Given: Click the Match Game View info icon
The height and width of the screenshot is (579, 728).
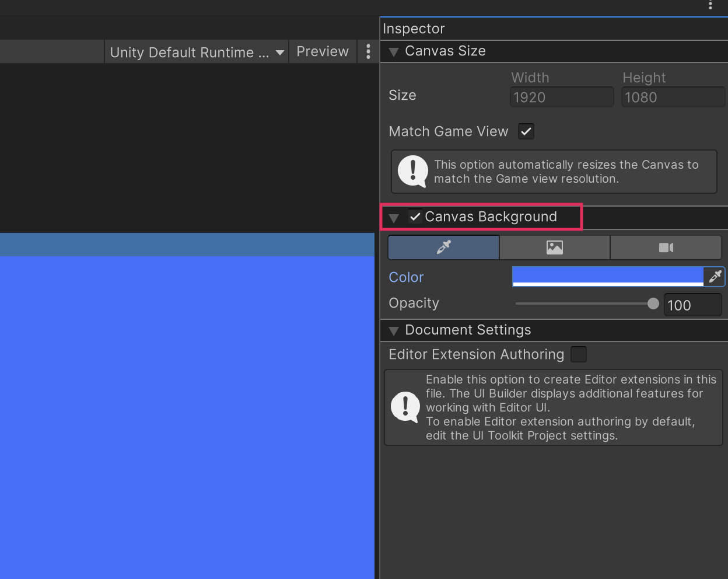Looking at the screenshot, I should click(412, 171).
